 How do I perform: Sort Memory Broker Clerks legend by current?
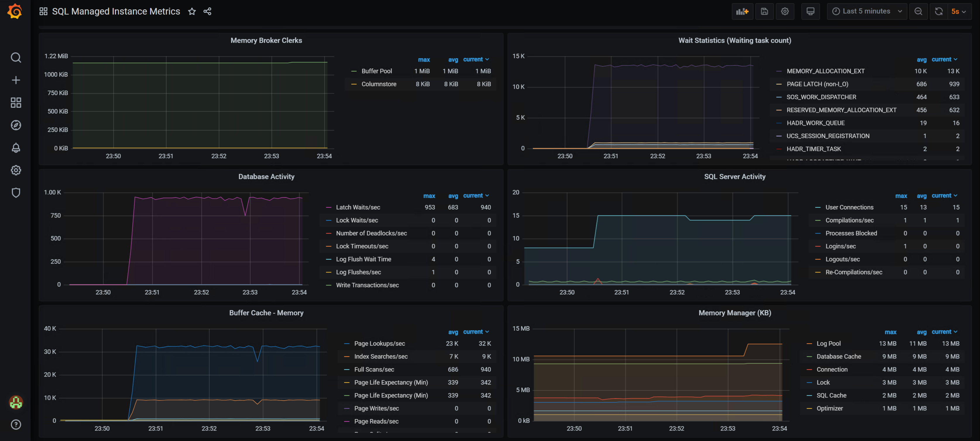[476, 59]
